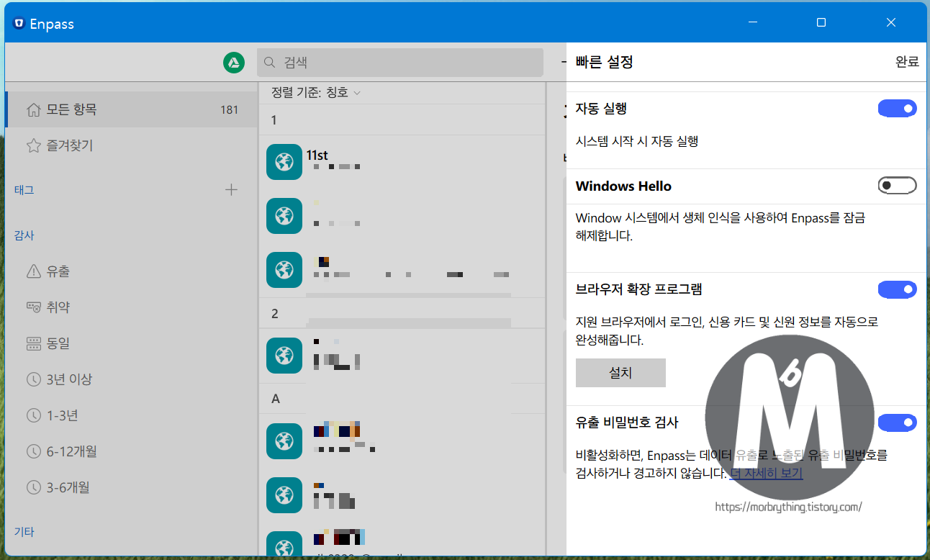Click the home icon beside 모든 항목
Image resolution: width=930 pixels, height=560 pixels.
(x=33, y=109)
